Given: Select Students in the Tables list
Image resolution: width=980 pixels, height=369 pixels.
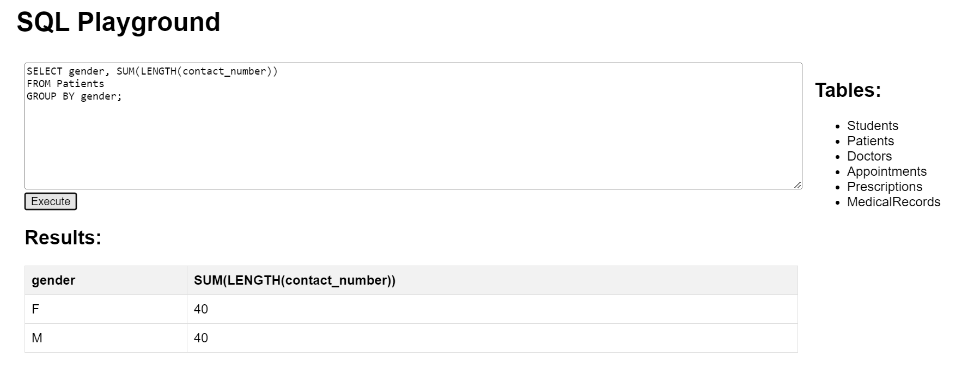Looking at the screenshot, I should tap(872, 126).
